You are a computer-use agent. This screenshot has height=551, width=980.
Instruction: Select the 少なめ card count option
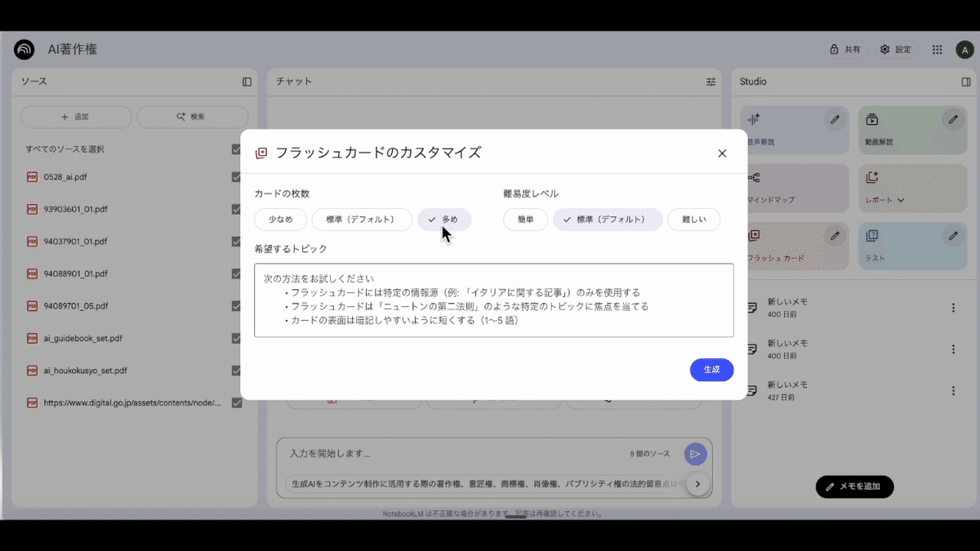point(280,220)
